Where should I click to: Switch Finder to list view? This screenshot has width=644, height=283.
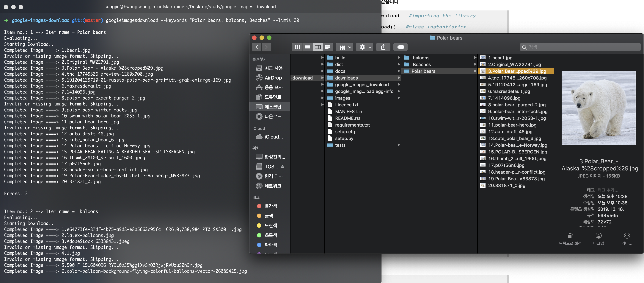[307, 47]
